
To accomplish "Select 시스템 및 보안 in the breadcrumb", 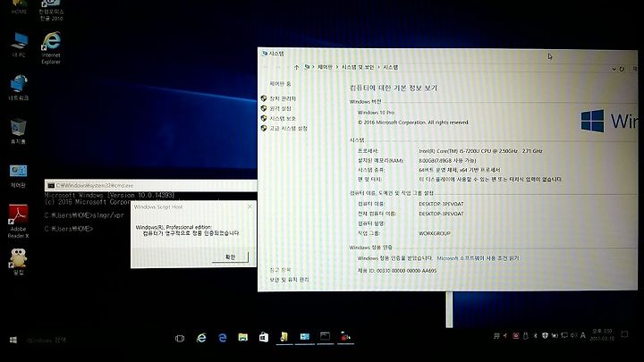I will 357,67.
